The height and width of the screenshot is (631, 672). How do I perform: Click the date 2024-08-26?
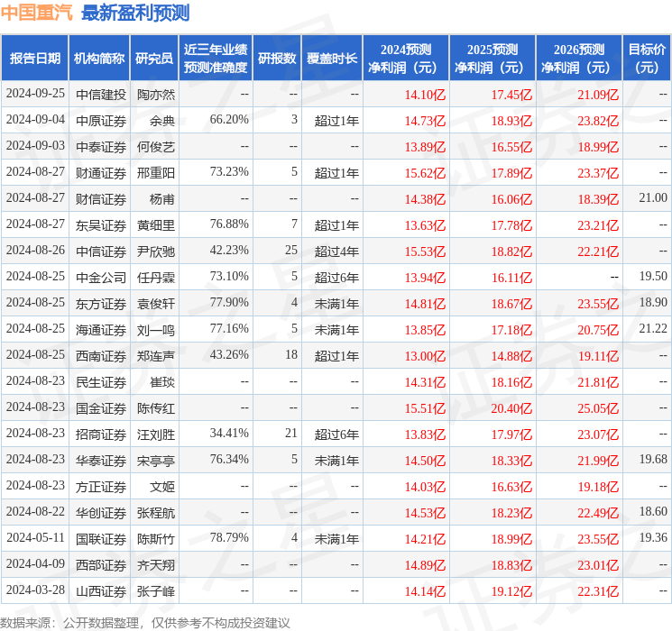pos(35,250)
